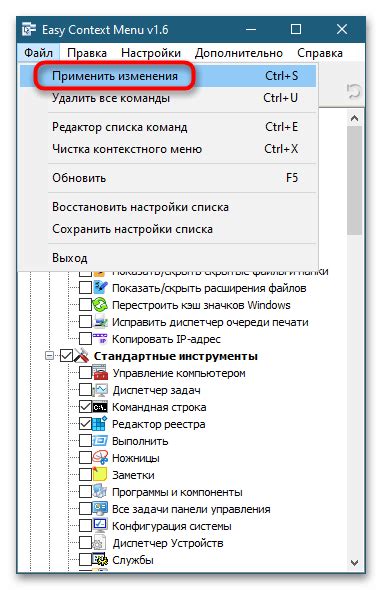This screenshot has width=382, height=590.
Task: Collapse the Стандартные инструменты tree node
Action: point(49,356)
